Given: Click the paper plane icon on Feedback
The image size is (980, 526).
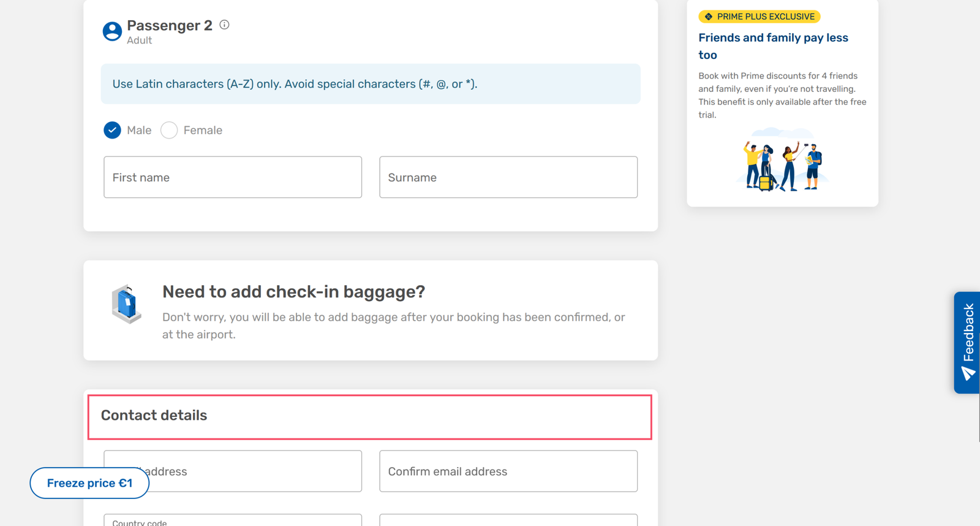Looking at the screenshot, I should click(968, 373).
